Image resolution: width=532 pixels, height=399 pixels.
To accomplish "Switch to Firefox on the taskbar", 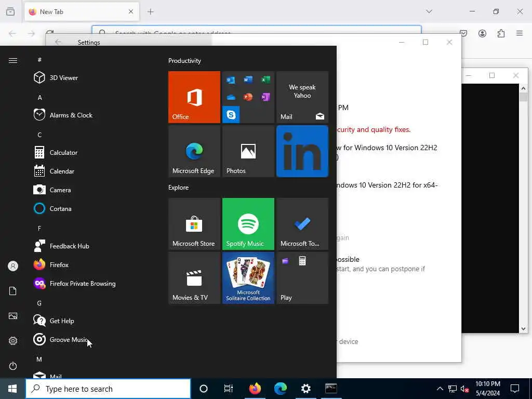I will point(255,389).
